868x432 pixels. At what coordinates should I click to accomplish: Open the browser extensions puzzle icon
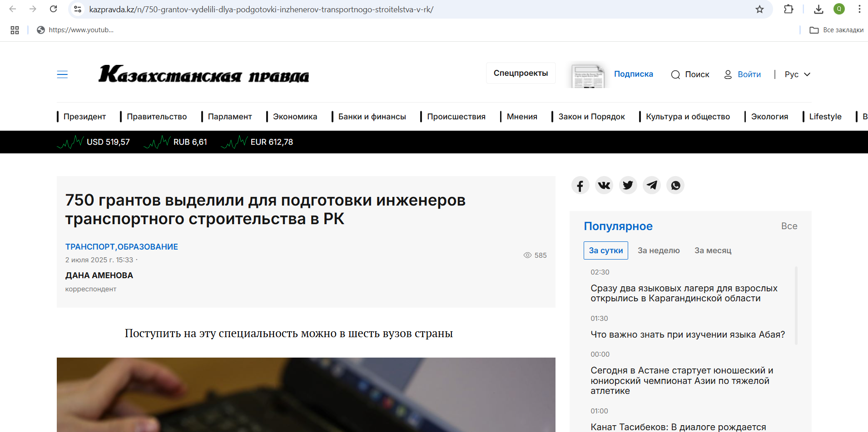[x=789, y=9]
